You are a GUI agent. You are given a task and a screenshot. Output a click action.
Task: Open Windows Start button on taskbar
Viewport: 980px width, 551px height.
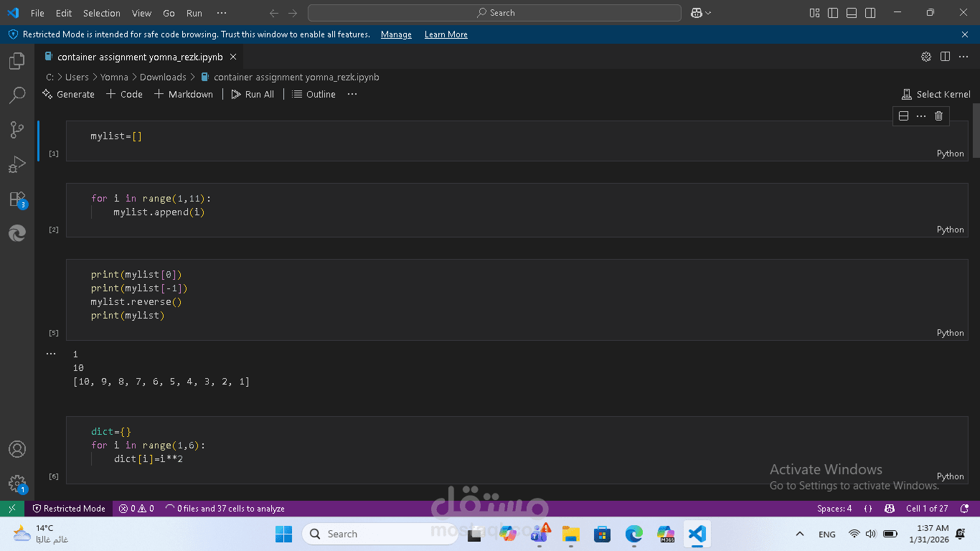[283, 534]
